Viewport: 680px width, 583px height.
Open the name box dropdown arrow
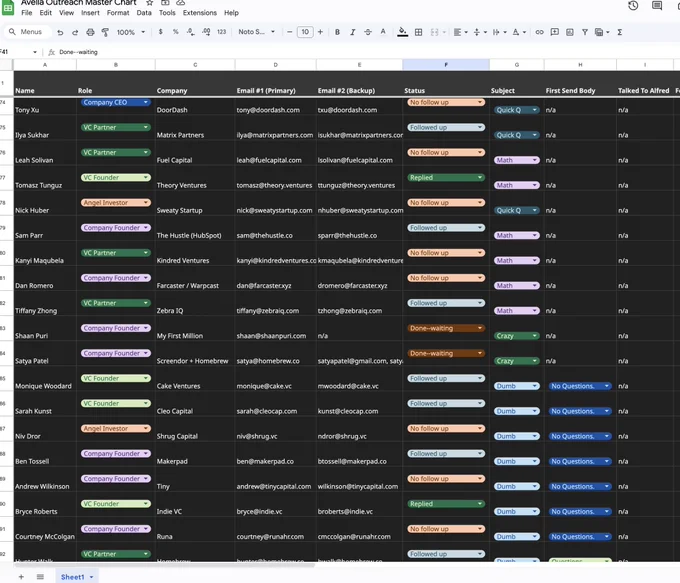35,52
